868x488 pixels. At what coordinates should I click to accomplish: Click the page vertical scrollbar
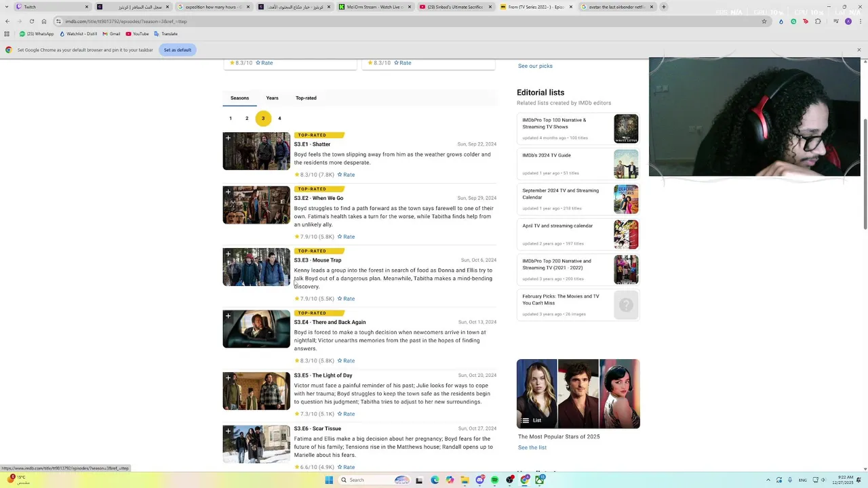pos(865,173)
